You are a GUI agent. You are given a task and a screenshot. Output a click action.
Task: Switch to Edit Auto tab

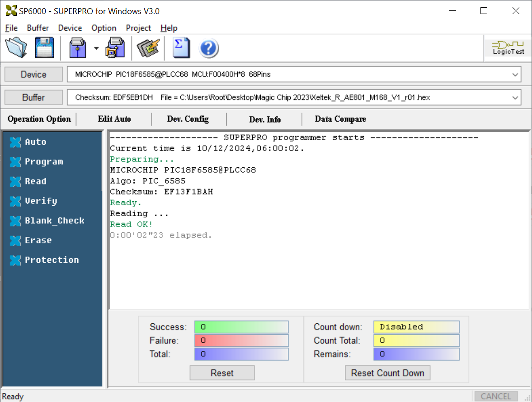[x=114, y=119]
